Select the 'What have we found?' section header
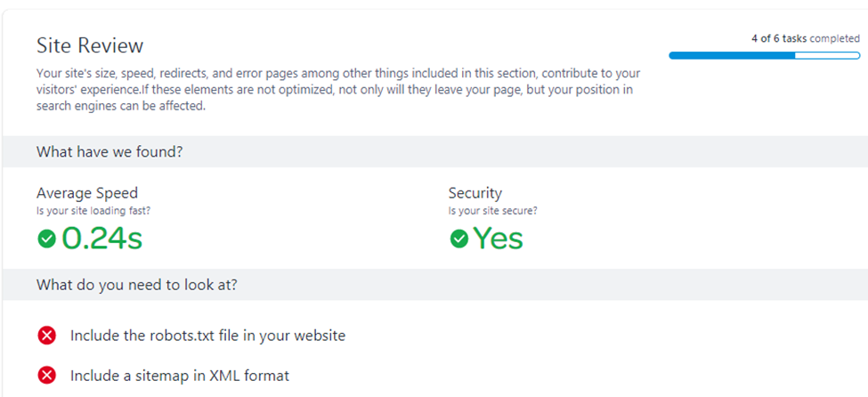Image resolution: width=868 pixels, height=397 pixels. point(110,151)
